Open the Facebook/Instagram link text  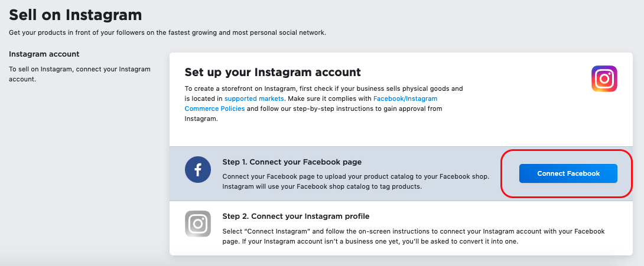click(x=405, y=98)
